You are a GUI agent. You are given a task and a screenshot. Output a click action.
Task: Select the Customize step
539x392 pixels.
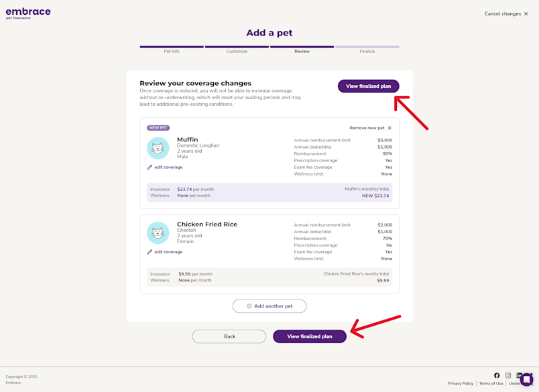(x=237, y=50)
